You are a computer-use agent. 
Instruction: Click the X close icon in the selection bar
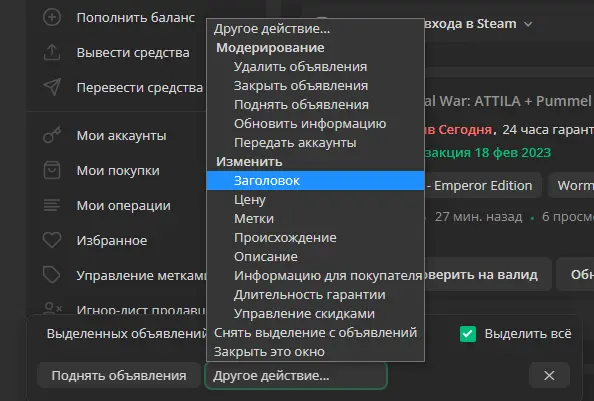click(549, 375)
